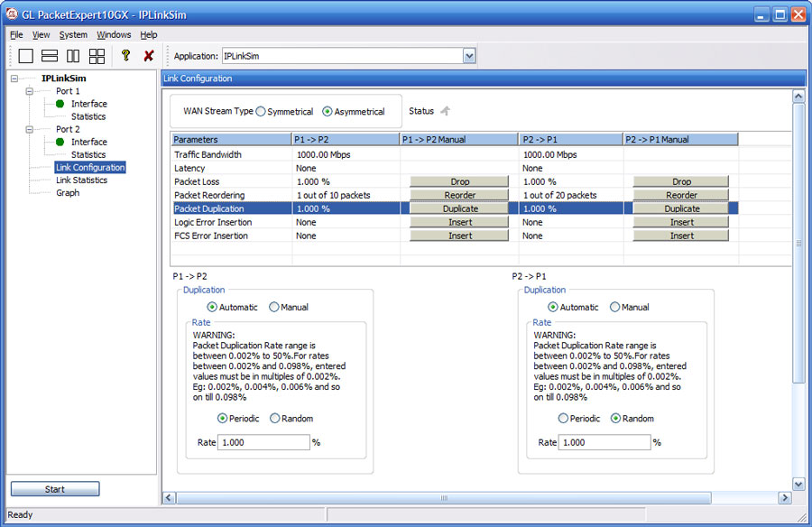The image size is (812, 527).
Task: Click Logic Error Insert button for P1 -> P2
Action: (459, 222)
